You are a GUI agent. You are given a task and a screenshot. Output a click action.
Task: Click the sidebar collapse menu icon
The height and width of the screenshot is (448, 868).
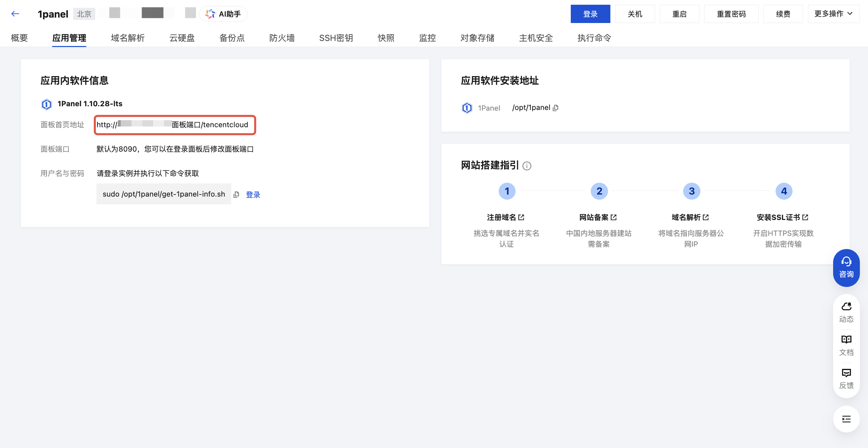846,419
